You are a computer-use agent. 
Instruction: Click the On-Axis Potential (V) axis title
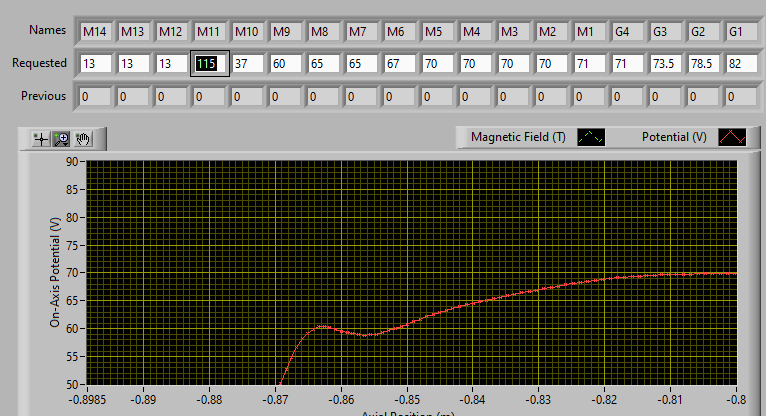click(x=55, y=272)
